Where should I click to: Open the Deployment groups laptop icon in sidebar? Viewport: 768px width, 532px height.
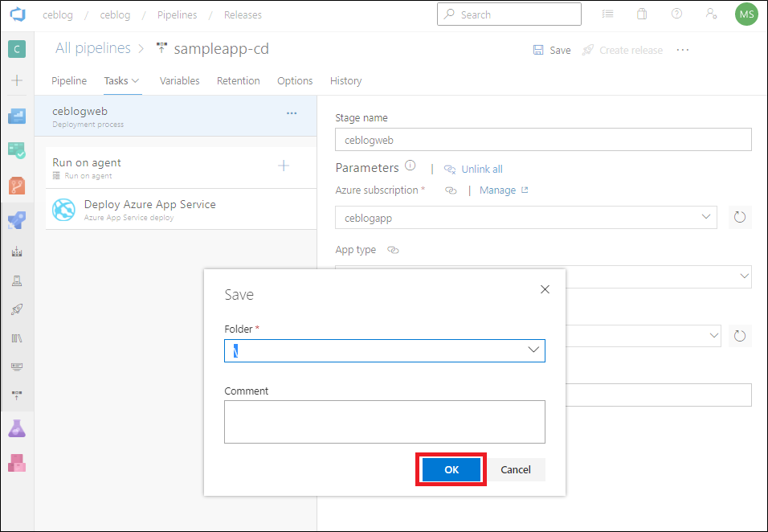pyautogui.click(x=17, y=280)
